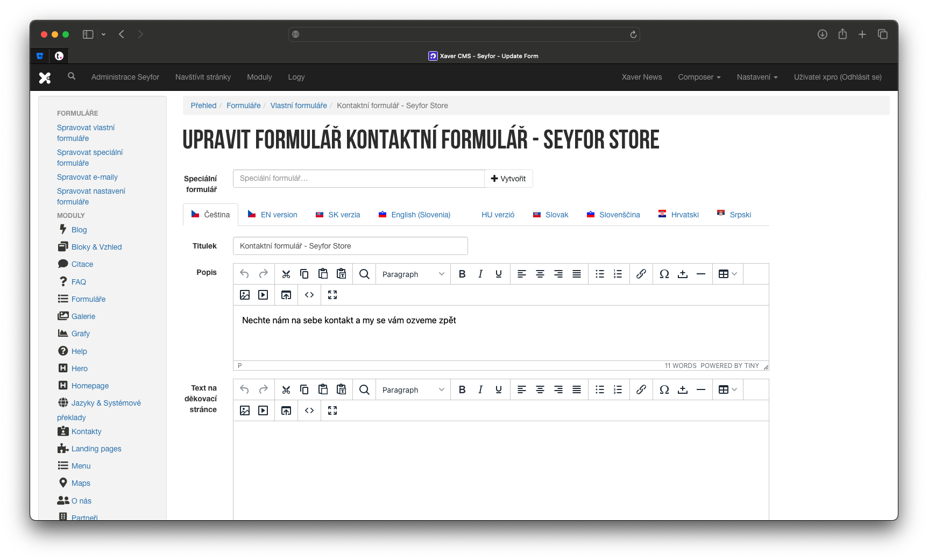Open special character picker in Popis editor
Image resolution: width=928 pixels, height=560 pixels.
click(x=664, y=274)
